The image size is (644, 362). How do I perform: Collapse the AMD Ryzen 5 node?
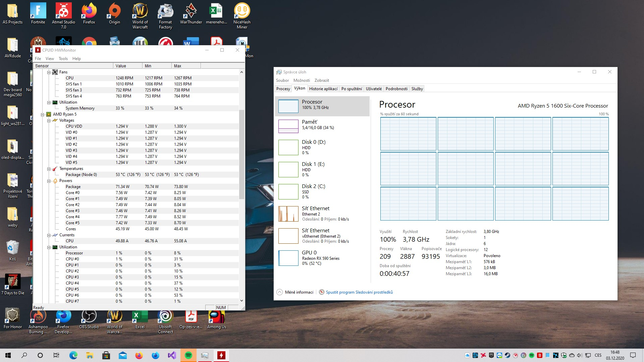[43, 114]
